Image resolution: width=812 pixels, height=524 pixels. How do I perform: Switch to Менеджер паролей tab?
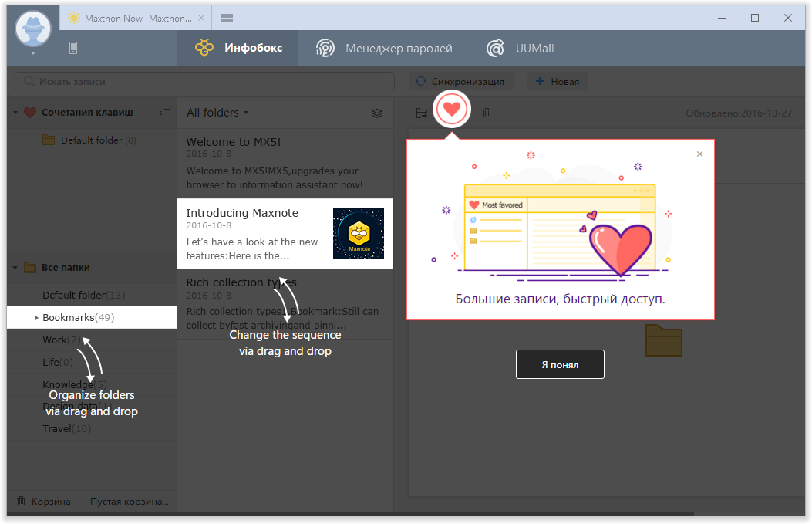point(384,48)
